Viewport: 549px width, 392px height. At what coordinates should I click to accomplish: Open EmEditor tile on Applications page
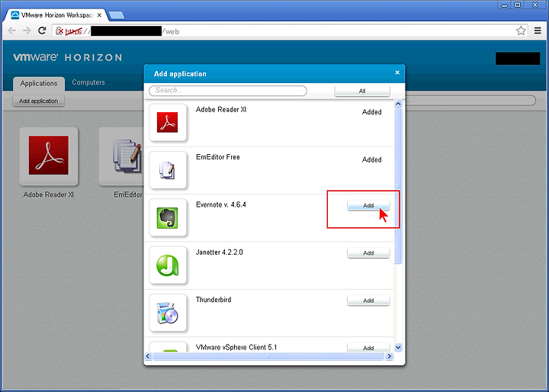coord(121,156)
